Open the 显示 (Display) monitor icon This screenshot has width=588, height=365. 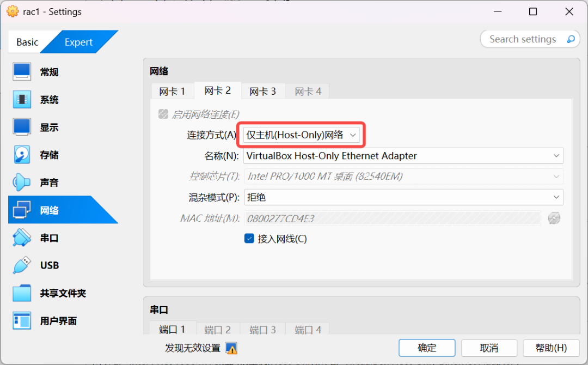click(x=22, y=127)
